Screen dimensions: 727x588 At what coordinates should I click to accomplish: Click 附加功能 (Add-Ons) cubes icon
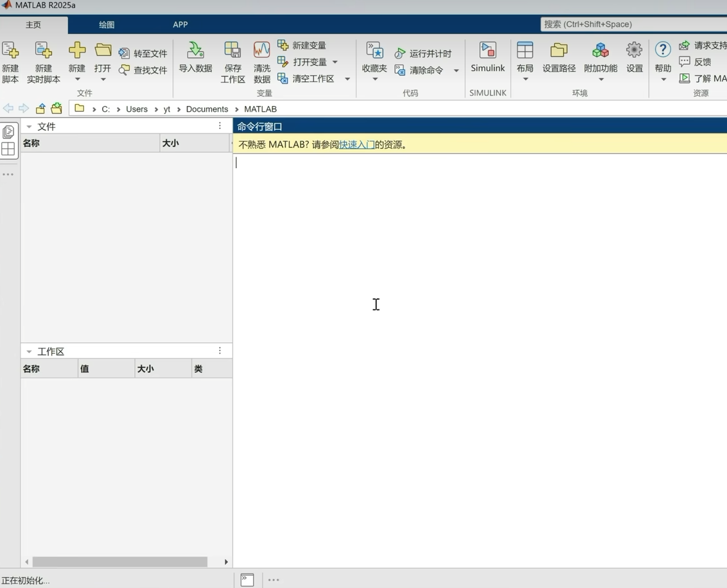pyautogui.click(x=600, y=50)
